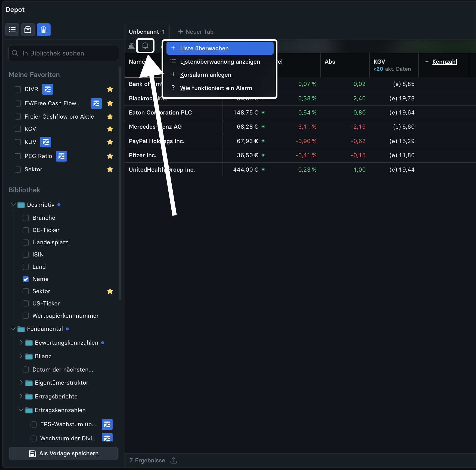The height and width of the screenshot is (470, 476).
Task: Expand the Eigentümerstruktur folder
Action: pos(21,382)
